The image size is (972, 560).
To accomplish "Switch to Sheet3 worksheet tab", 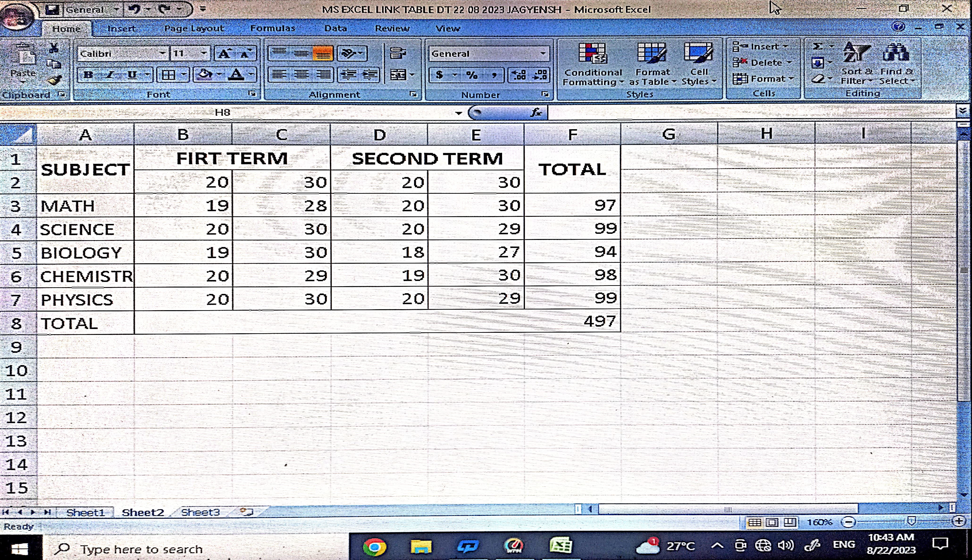I will 200,512.
